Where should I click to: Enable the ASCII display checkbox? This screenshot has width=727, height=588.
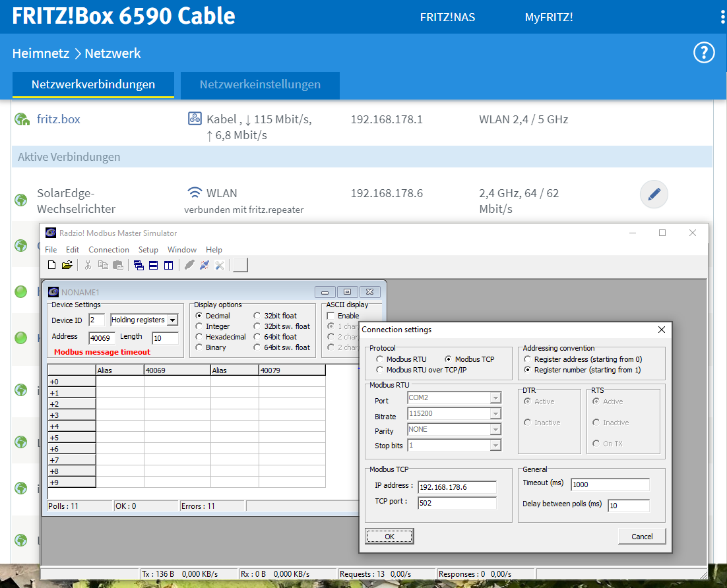click(x=331, y=316)
